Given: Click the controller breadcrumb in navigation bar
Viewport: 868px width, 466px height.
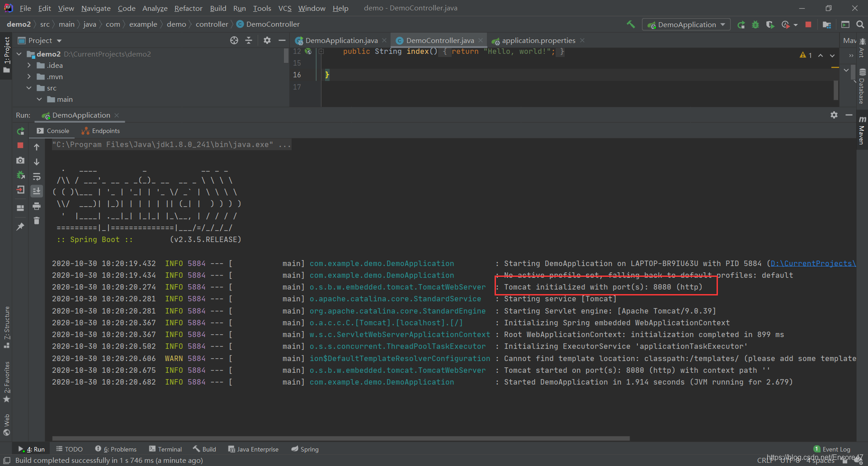Looking at the screenshot, I should tap(212, 24).
